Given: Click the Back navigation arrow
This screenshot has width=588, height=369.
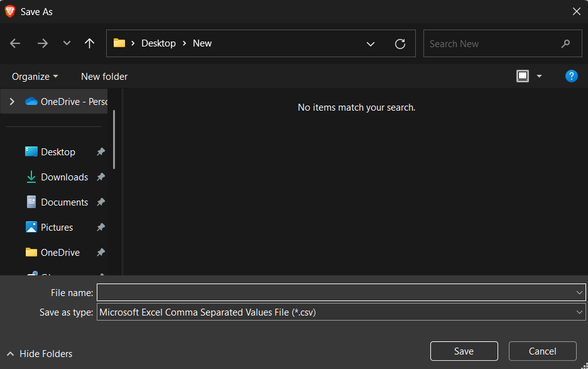Looking at the screenshot, I should point(15,43).
